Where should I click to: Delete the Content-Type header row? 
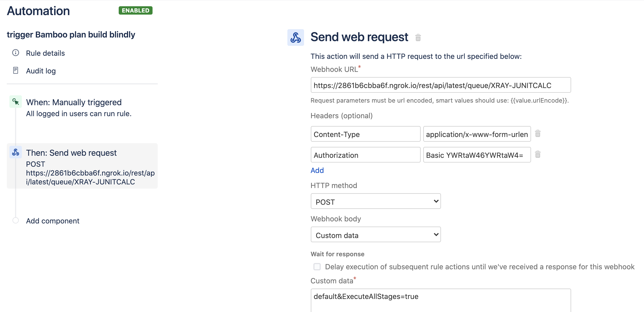point(538,134)
